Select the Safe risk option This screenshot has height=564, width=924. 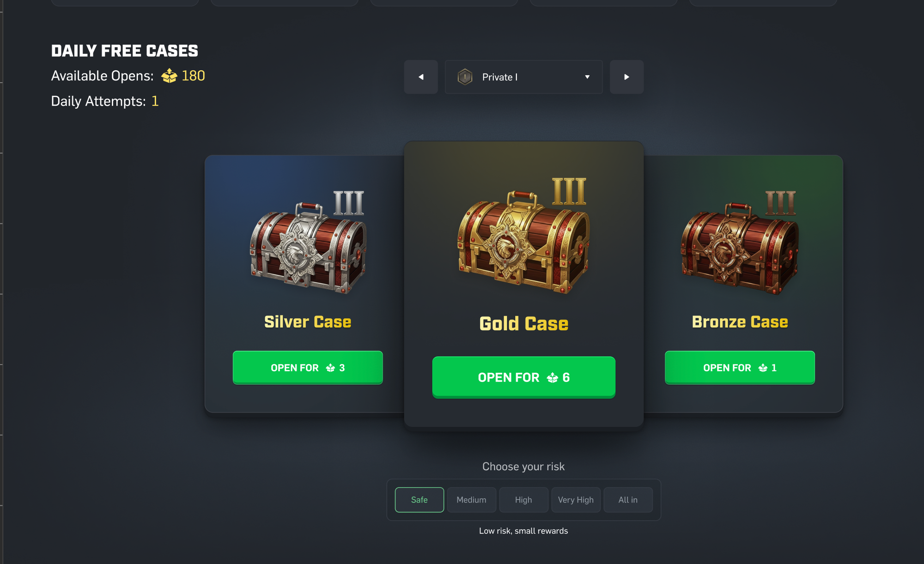click(x=419, y=500)
